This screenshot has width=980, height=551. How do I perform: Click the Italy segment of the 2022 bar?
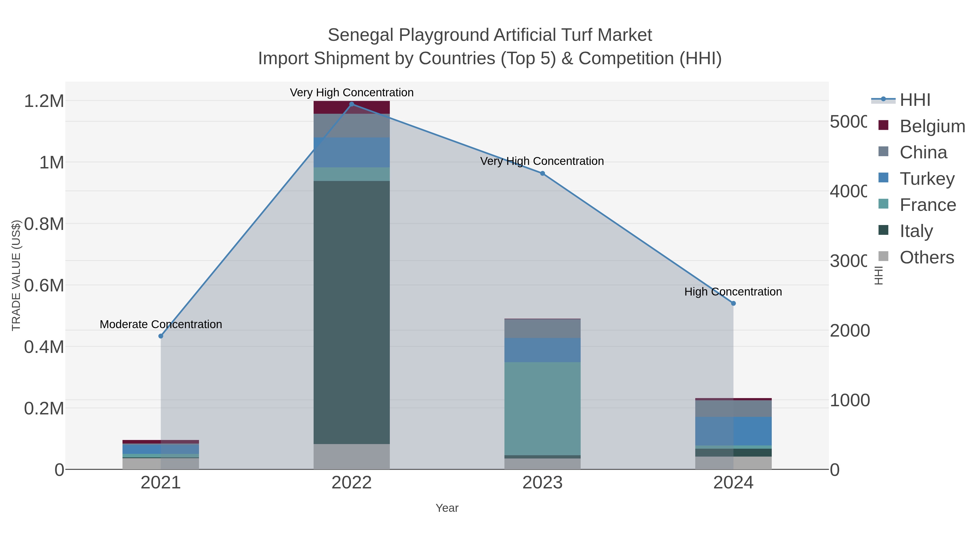351,312
